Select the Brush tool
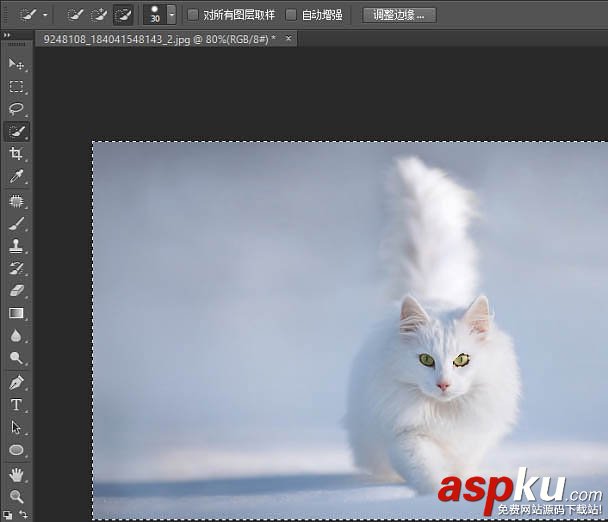Screen dimensions: 608x522 click(x=16, y=224)
